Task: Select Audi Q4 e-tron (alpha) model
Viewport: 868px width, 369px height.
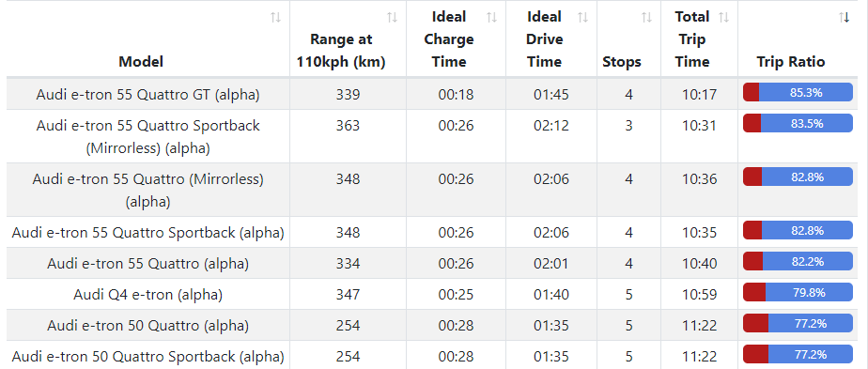Action: [147, 294]
